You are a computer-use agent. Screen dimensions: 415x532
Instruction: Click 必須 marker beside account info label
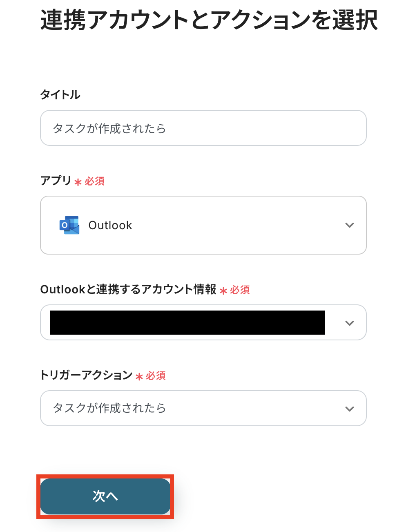[240, 290]
